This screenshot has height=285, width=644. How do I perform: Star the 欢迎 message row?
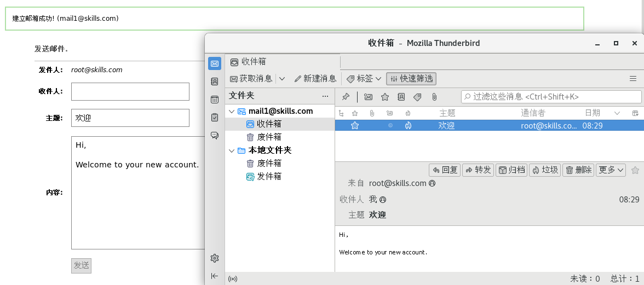[355, 125]
